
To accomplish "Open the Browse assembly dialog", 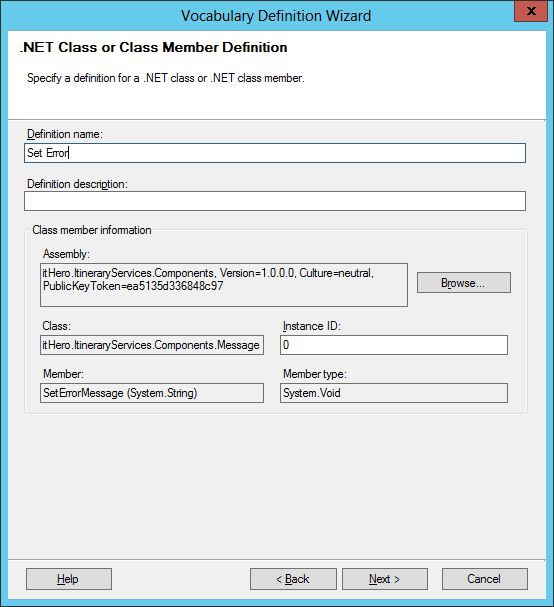I will (463, 283).
